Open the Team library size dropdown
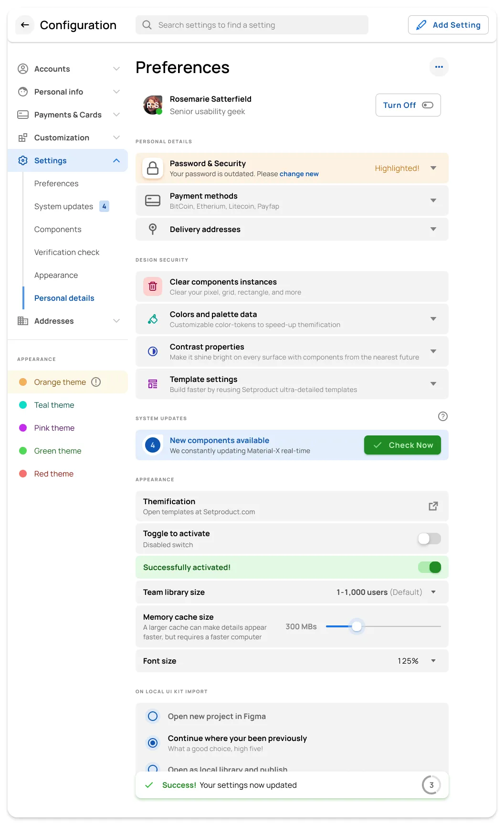Viewport: 504px width, 825px height. [x=433, y=592]
